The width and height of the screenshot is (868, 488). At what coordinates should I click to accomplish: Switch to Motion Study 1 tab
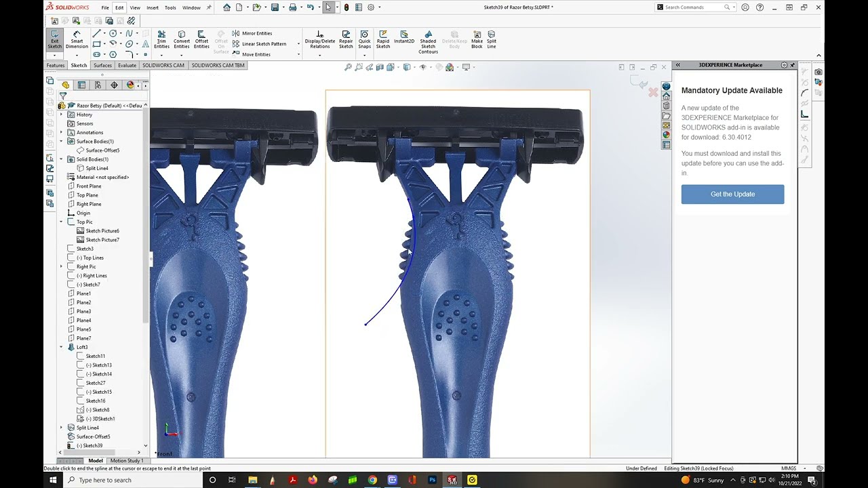pyautogui.click(x=127, y=461)
